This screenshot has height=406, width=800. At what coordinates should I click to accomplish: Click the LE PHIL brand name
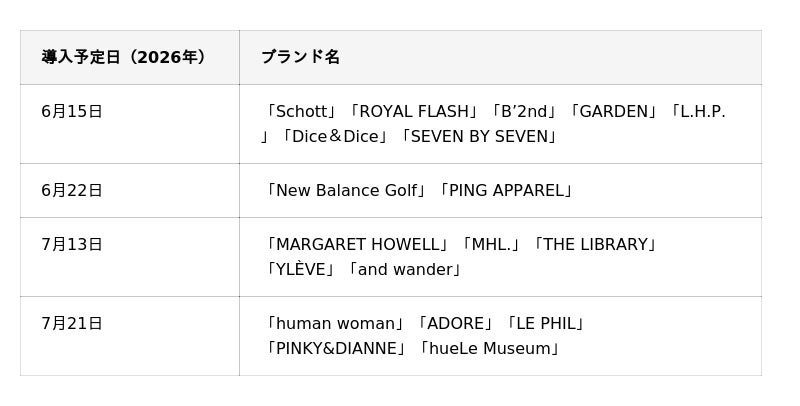coord(545,323)
